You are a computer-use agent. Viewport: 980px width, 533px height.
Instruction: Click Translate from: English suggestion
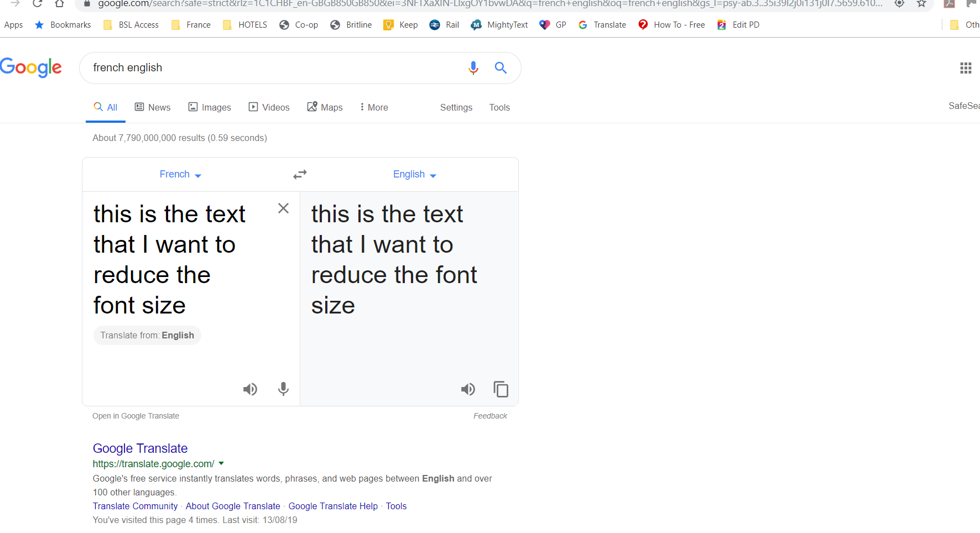pyautogui.click(x=147, y=335)
